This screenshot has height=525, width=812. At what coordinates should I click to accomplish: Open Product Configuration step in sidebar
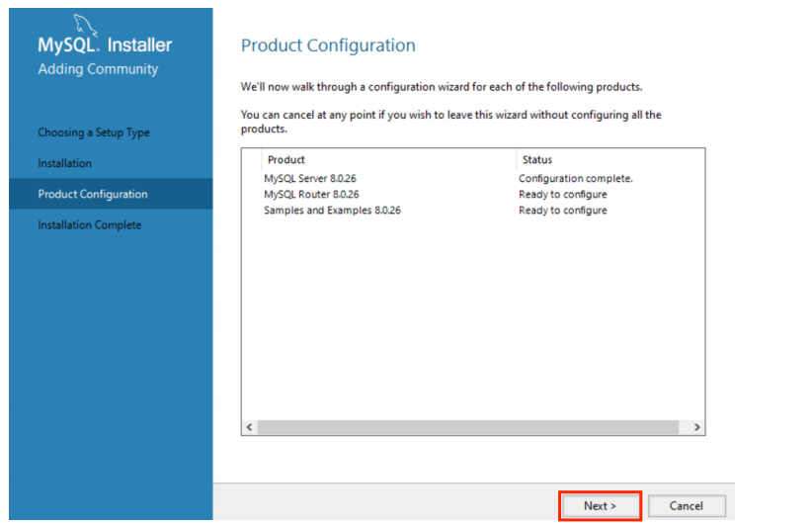(x=111, y=194)
